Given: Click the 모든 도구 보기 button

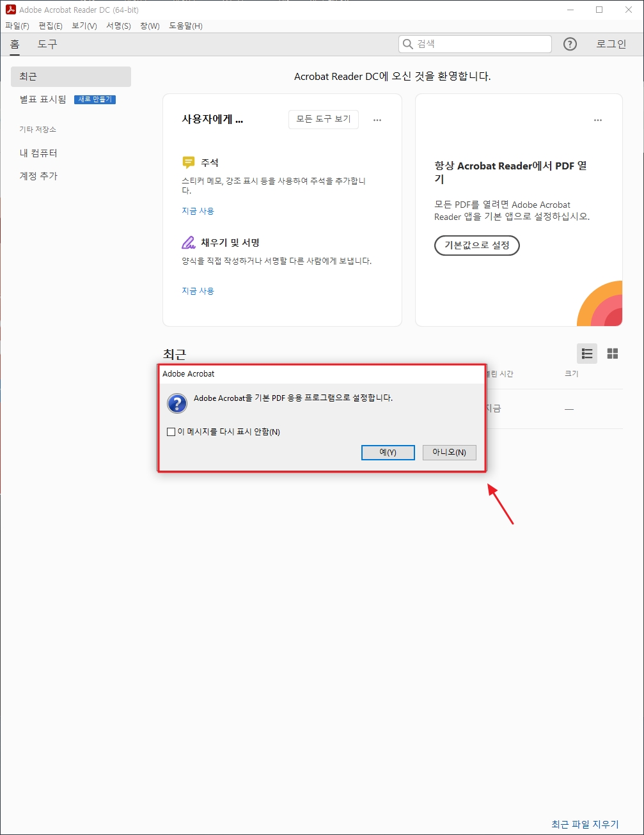Looking at the screenshot, I should [324, 120].
